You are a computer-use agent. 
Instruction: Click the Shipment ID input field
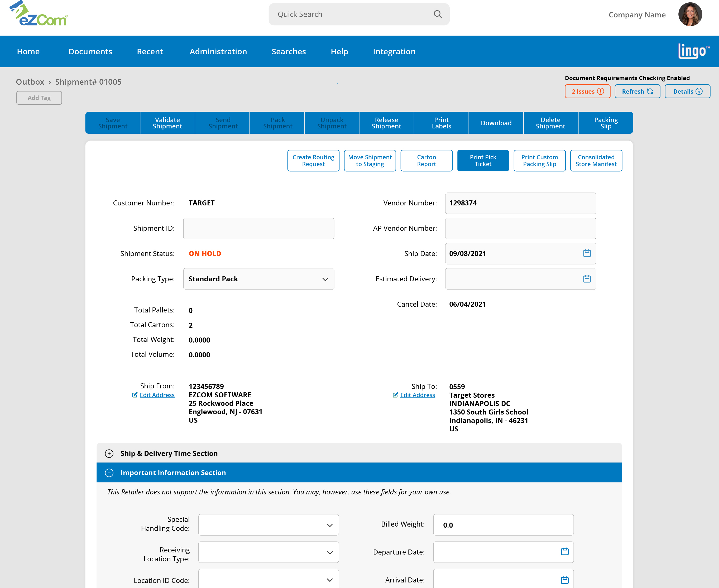(x=258, y=229)
